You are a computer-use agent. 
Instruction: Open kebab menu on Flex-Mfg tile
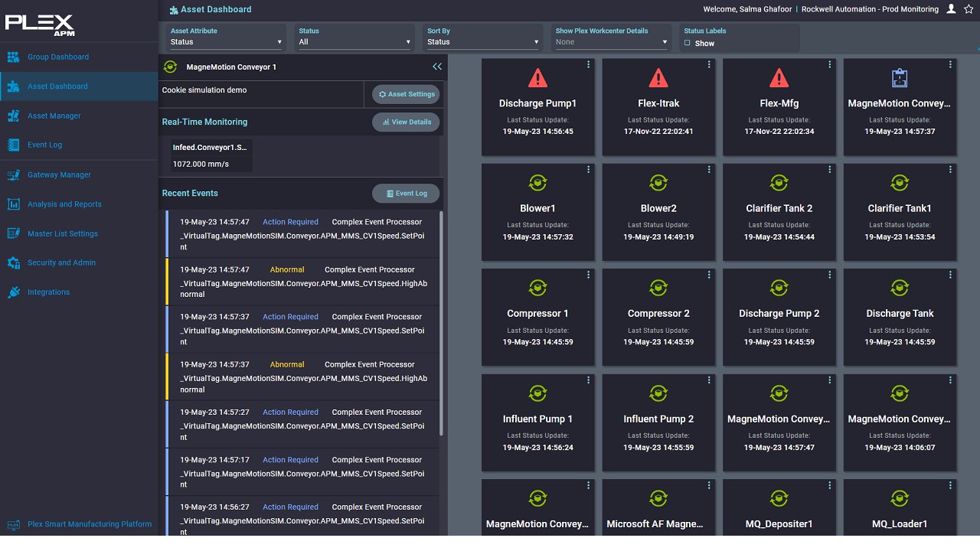click(x=830, y=64)
